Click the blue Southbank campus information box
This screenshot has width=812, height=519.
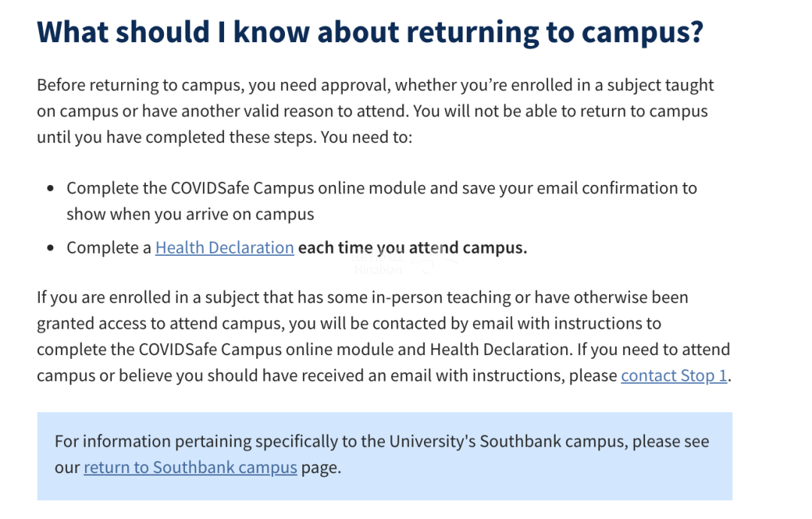pyautogui.click(x=385, y=456)
